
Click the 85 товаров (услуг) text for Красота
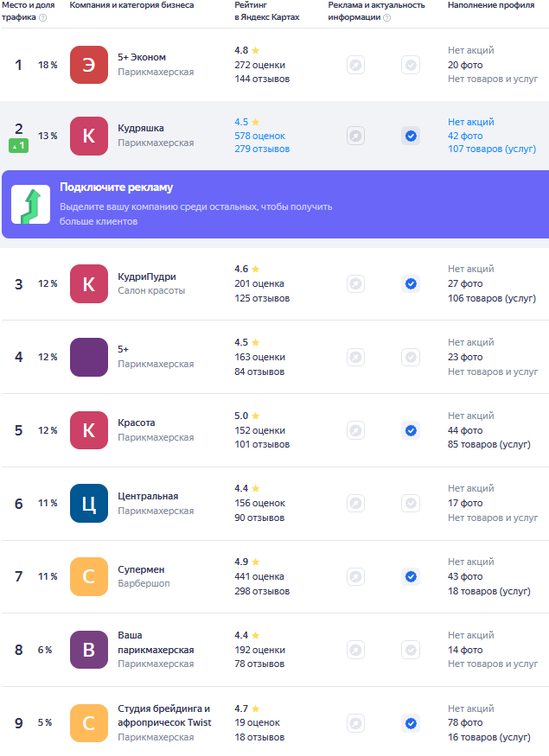[489, 445]
